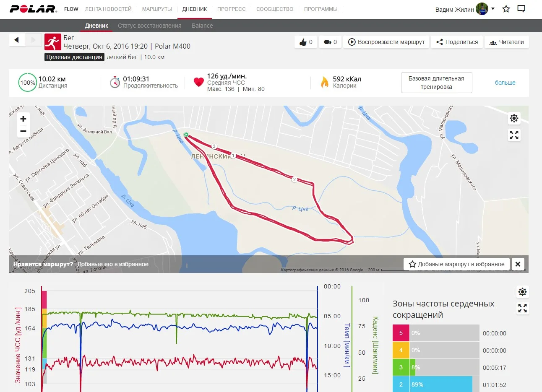Click kilometer marker 2 on route

point(294,179)
